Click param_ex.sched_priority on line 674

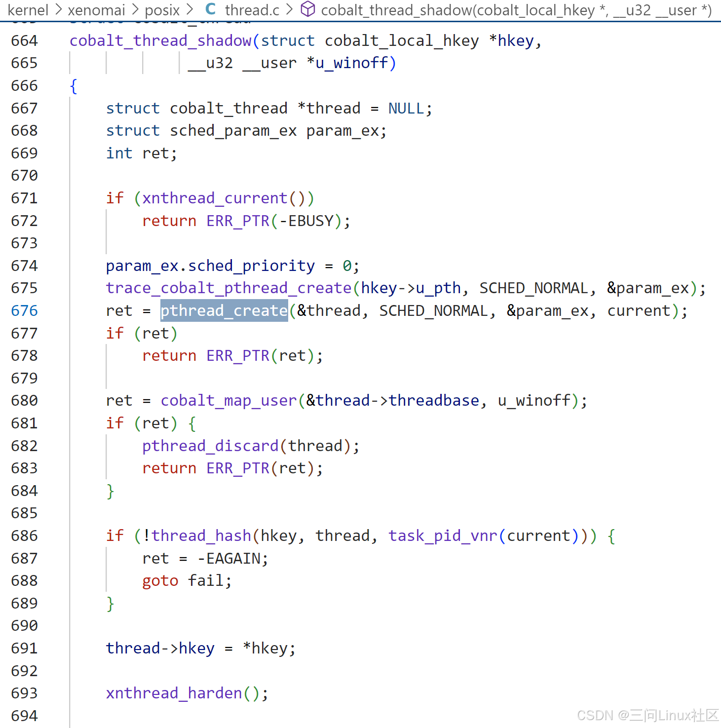(x=210, y=266)
